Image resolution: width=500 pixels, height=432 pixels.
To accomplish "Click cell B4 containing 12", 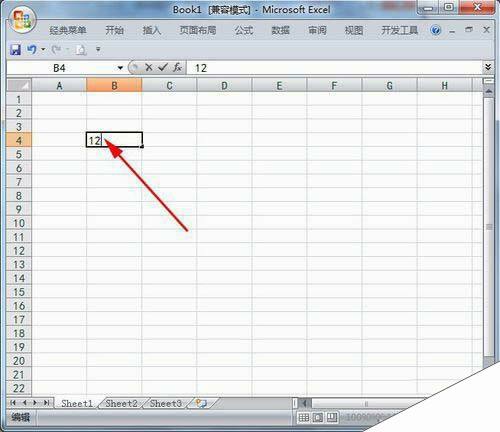I will [x=114, y=140].
